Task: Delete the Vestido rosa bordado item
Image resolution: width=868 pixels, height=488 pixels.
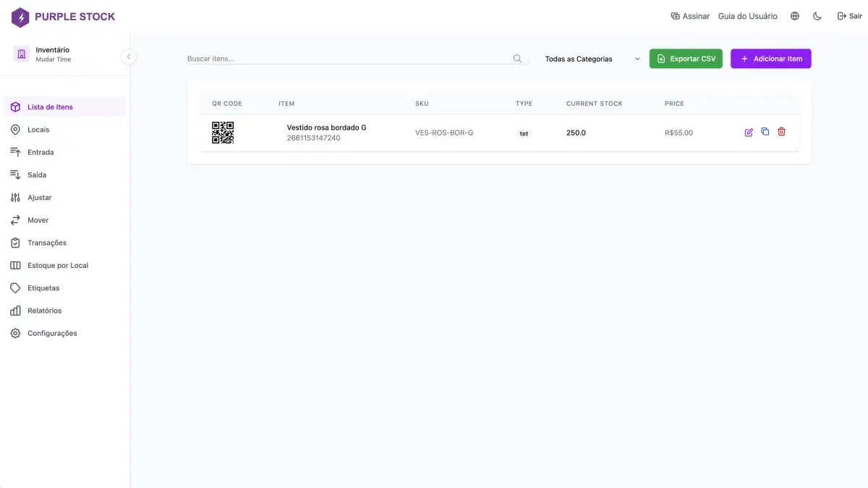Action: (x=781, y=132)
